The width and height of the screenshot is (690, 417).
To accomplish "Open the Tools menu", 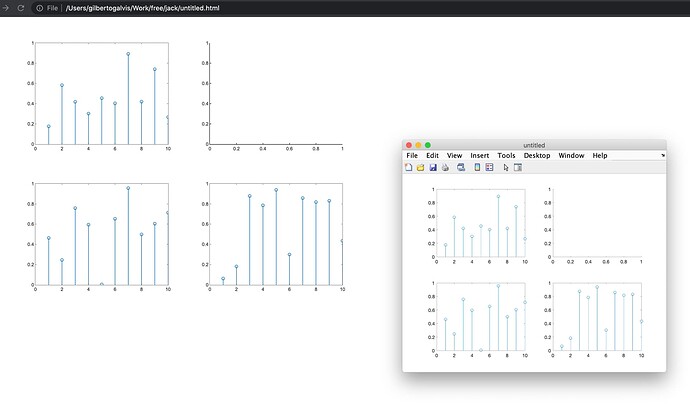I will (x=506, y=155).
